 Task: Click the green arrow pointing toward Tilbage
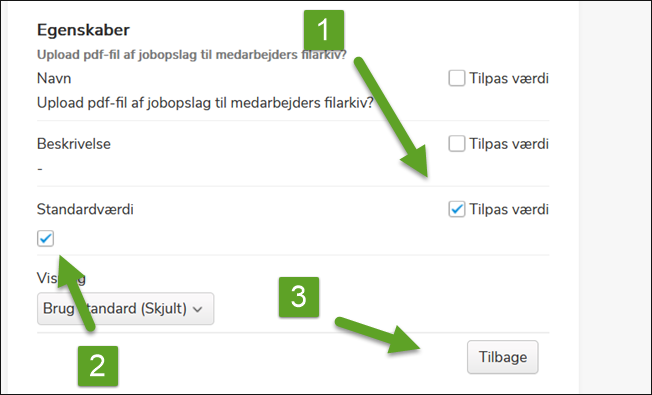[378, 336]
